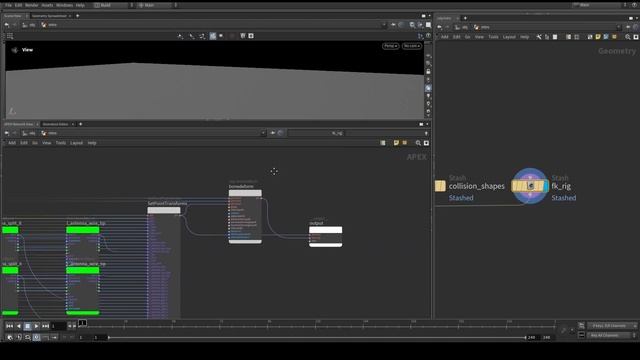Viewport: 640px width, 360px height.
Task: Go back in Scene View path bar
Action: pyautogui.click(x=7, y=25)
